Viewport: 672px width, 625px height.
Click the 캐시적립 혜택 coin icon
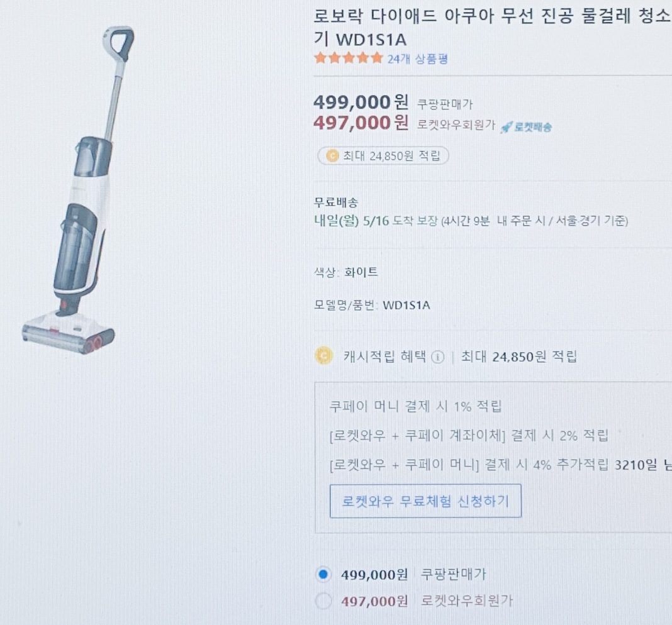[x=324, y=355]
